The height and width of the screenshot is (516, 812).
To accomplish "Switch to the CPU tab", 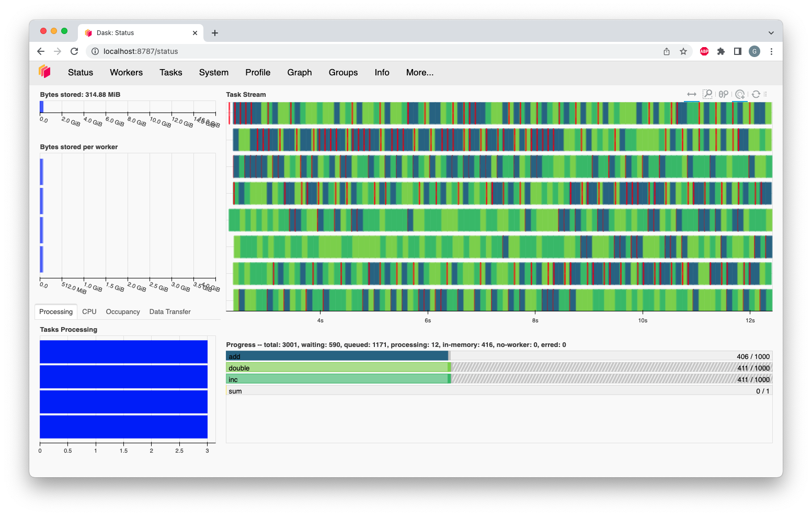I will click(x=89, y=311).
